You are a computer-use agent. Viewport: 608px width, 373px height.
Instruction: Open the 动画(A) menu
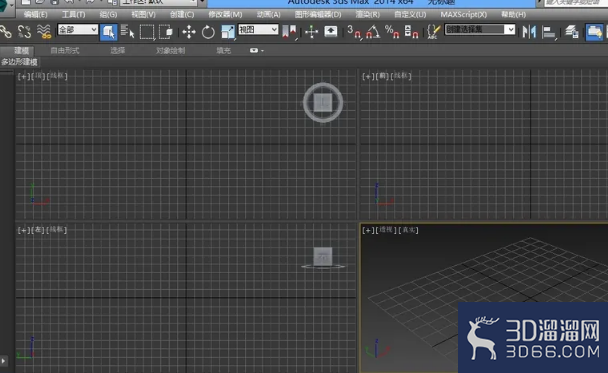268,15
